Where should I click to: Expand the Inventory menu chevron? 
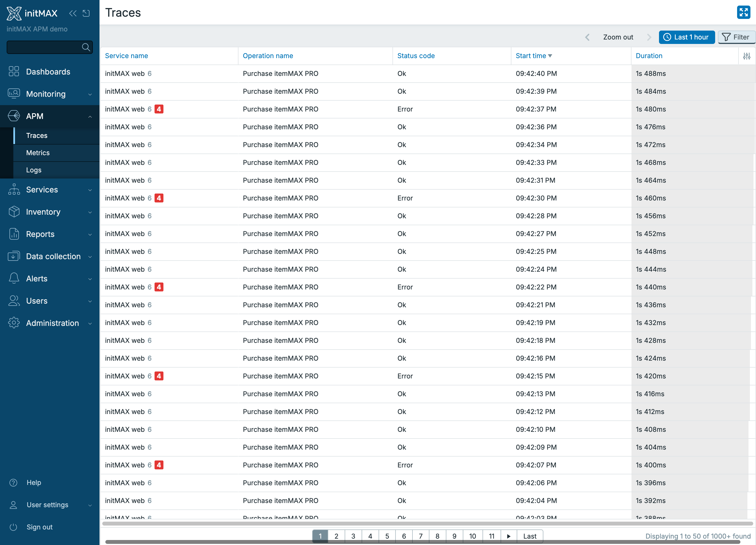click(x=90, y=212)
